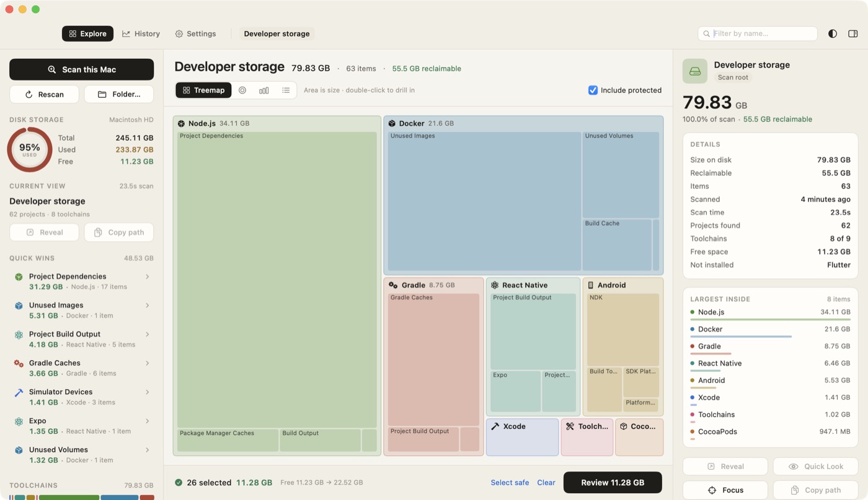
Task: Click the Unused Images Docker cube icon
Action: (19, 305)
